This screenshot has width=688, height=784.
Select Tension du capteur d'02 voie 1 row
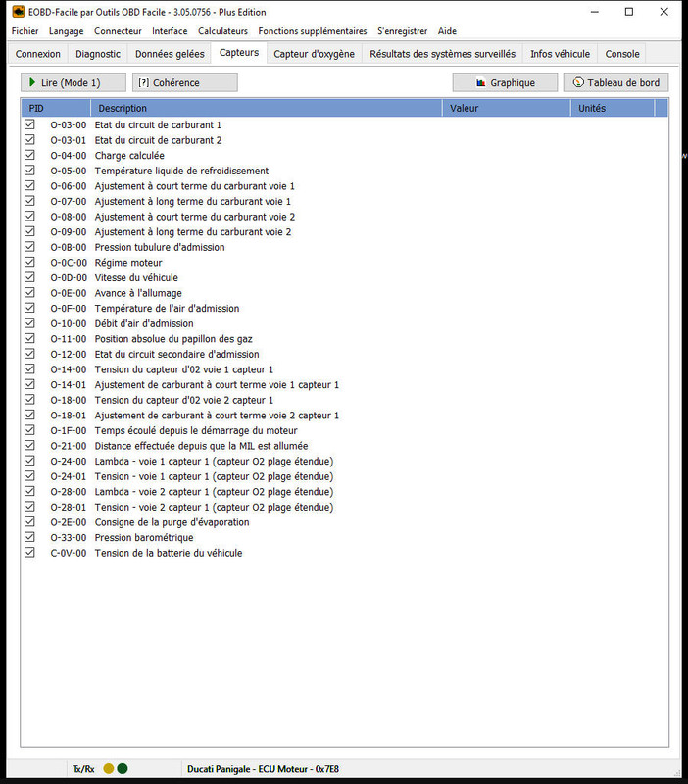click(344, 369)
